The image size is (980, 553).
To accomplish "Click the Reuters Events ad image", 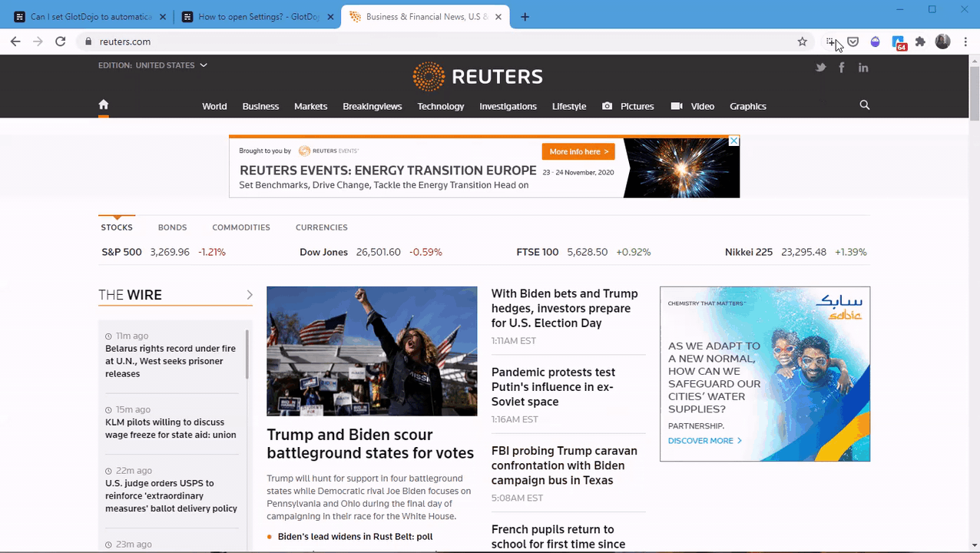I will pyautogui.click(x=681, y=167).
